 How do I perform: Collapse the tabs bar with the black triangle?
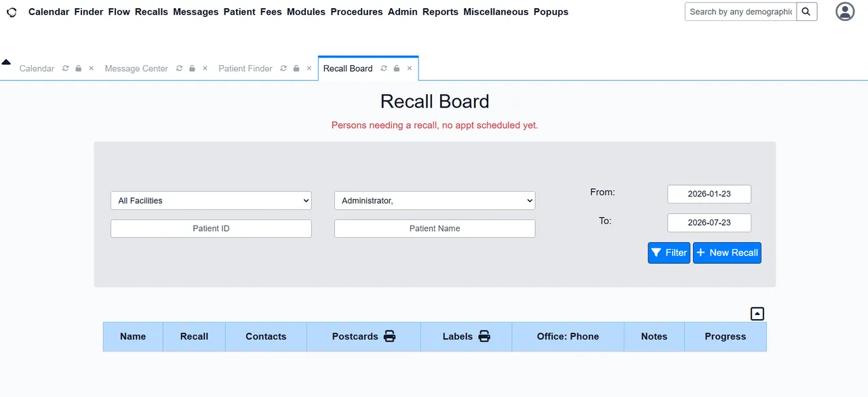pyautogui.click(x=6, y=62)
